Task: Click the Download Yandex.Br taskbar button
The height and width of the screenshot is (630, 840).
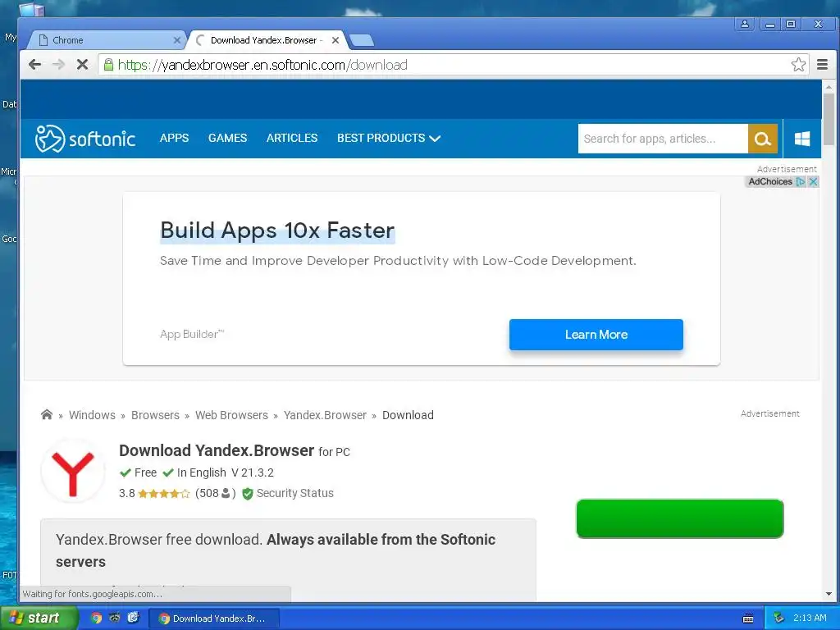Action: [x=214, y=619]
